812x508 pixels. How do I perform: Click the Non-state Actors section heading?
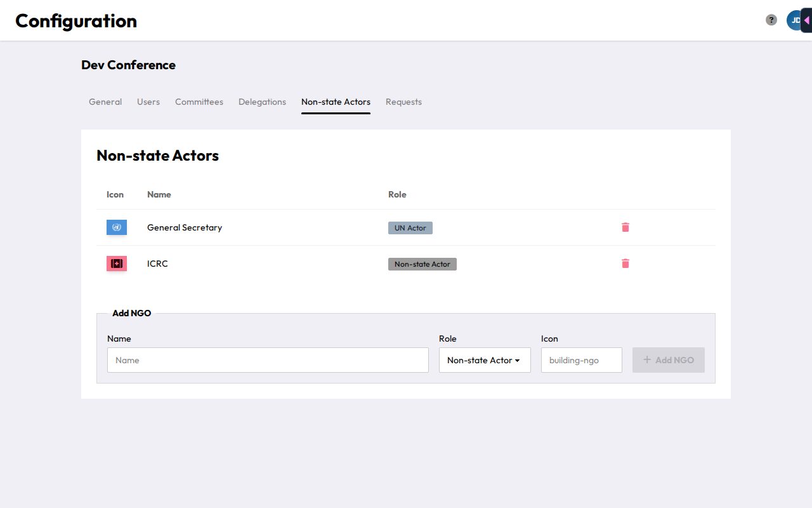157,156
